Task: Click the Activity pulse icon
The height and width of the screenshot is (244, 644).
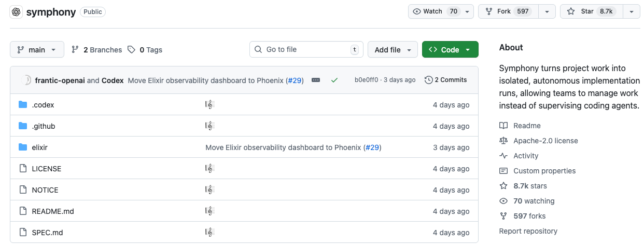Action: click(503, 156)
